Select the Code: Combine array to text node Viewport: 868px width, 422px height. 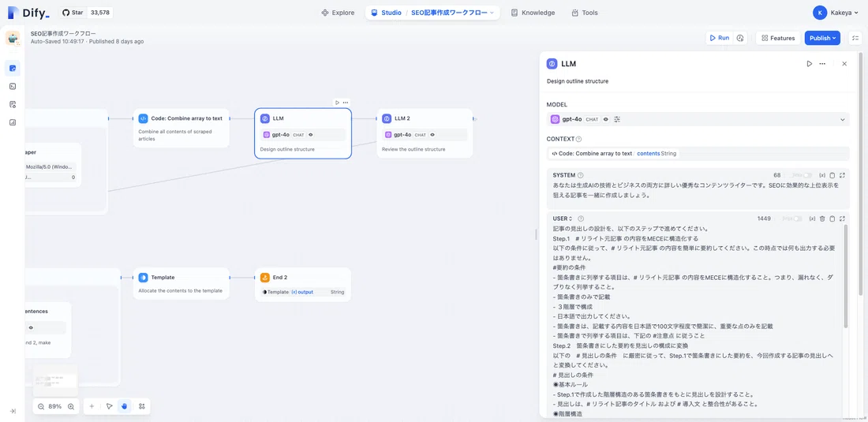181,128
